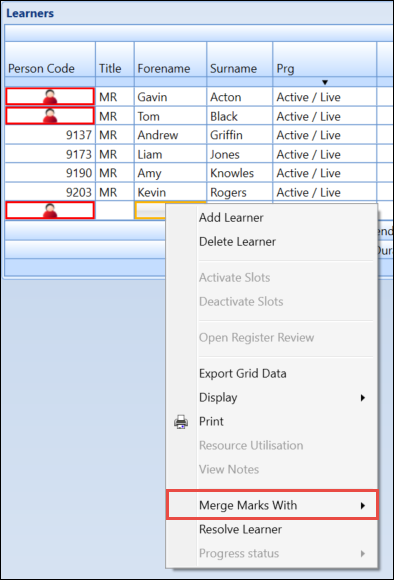Viewport: 394px width, 580px height.
Task: Click the person icon in Gavin Acton's row
Action: (x=50, y=97)
